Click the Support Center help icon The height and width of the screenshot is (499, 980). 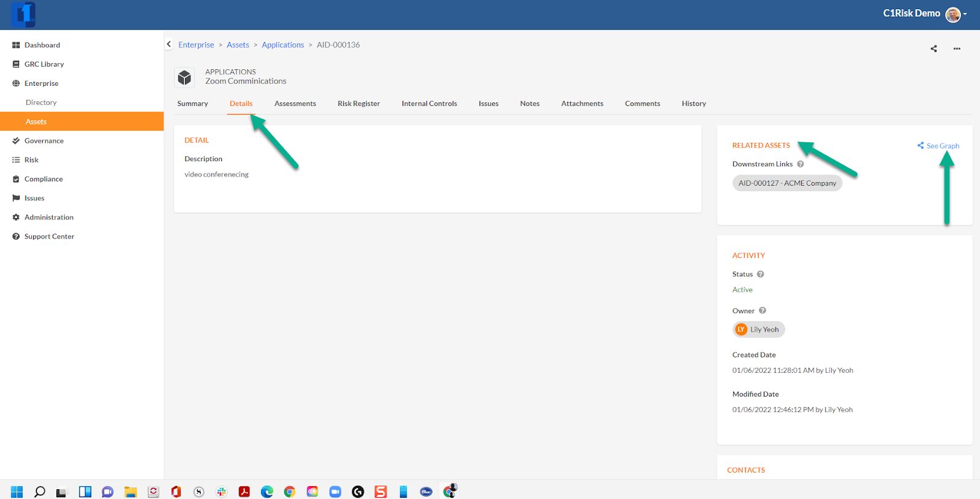pyautogui.click(x=16, y=237)
